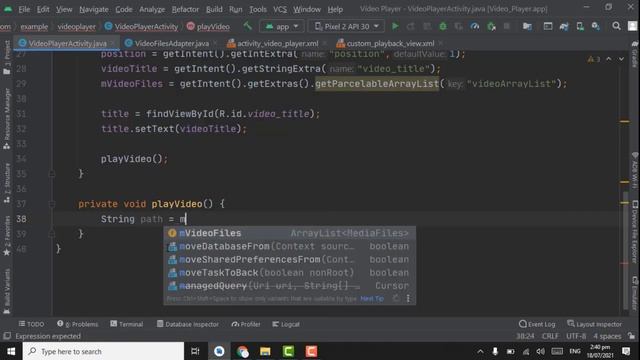The width and height of the screenshot is (640, 360).
Task: Select managedQuery completion suggestion
Action: (290, 286)
